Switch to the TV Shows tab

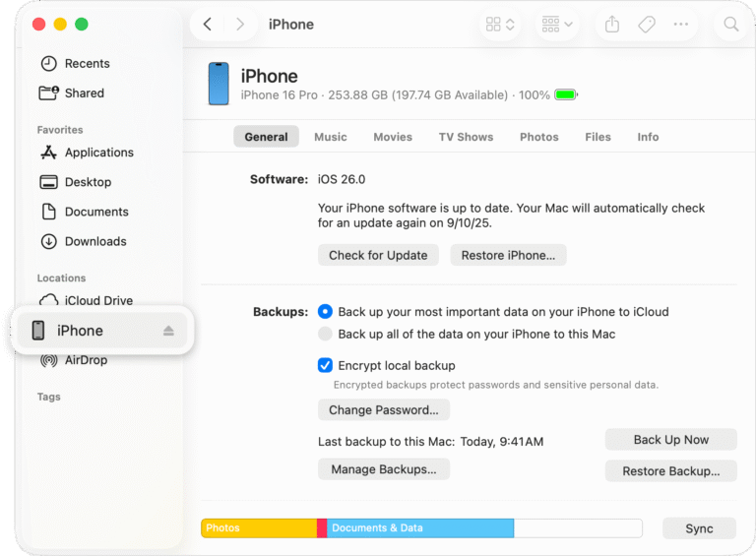tap(466, 137)
